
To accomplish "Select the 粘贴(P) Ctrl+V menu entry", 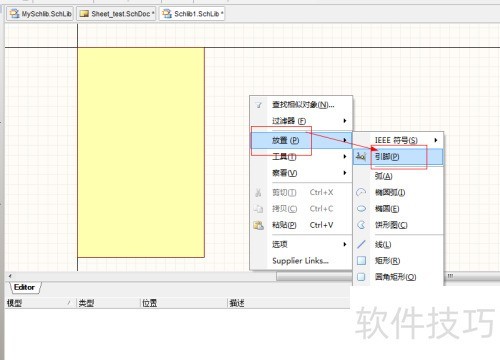I will (x=301, y=225).
